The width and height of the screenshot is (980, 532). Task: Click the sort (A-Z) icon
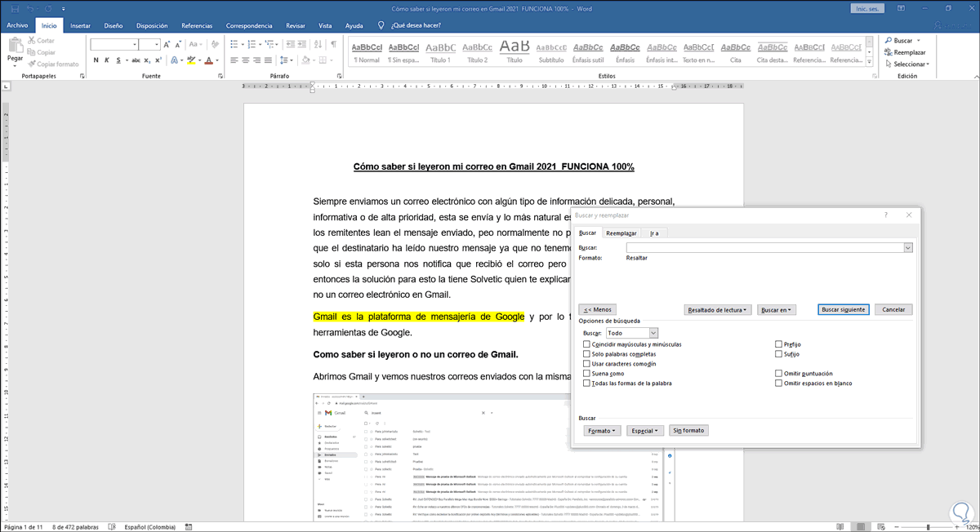coord(318,44)
